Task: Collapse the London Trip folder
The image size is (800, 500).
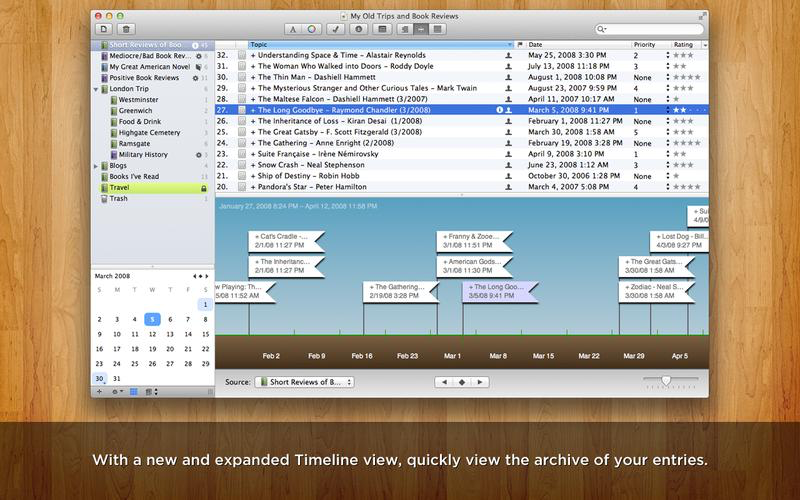Action: pos(97,89)
